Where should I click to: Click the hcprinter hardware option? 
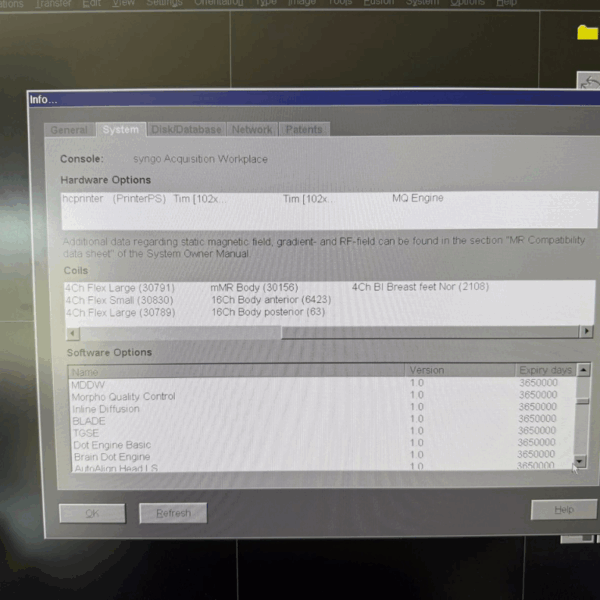click(x=83, y=199)
